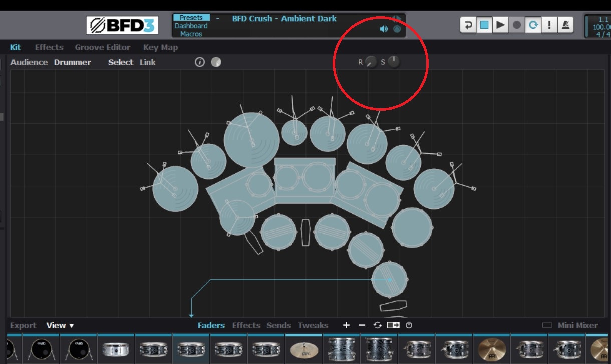Toggle Select mode in kit view
This screenshot has height=364, width=611.
point(121,62)
